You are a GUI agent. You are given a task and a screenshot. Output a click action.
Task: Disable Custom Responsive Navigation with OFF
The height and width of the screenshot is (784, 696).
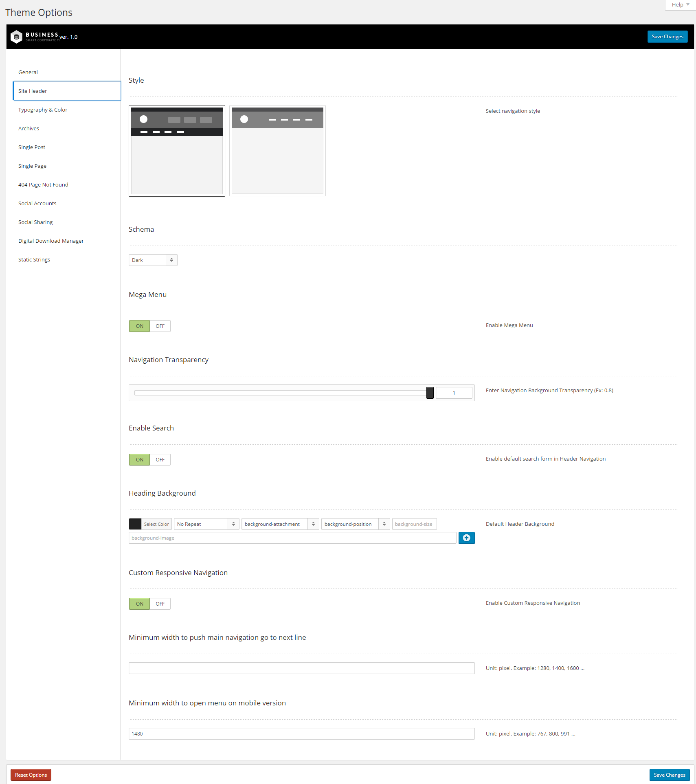click(x=160, y=604)
